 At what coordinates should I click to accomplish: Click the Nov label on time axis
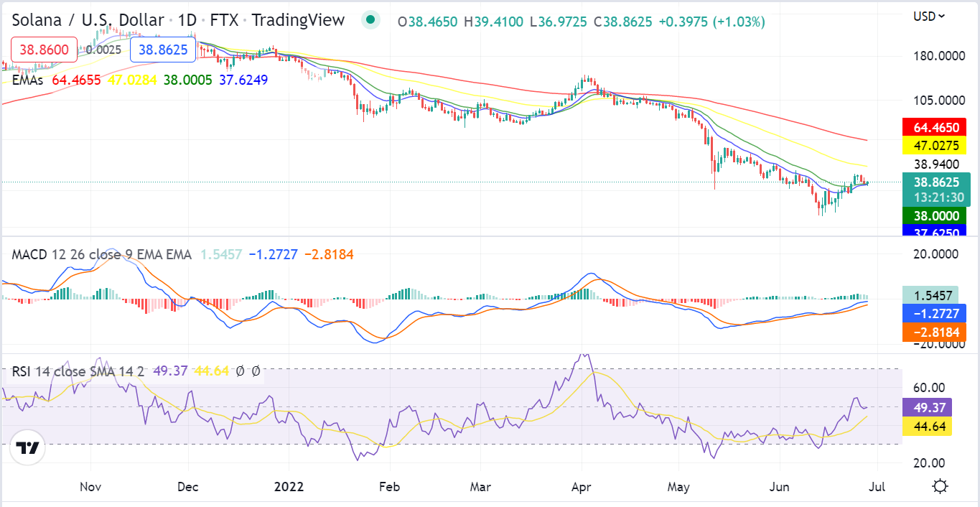[90, 486]
